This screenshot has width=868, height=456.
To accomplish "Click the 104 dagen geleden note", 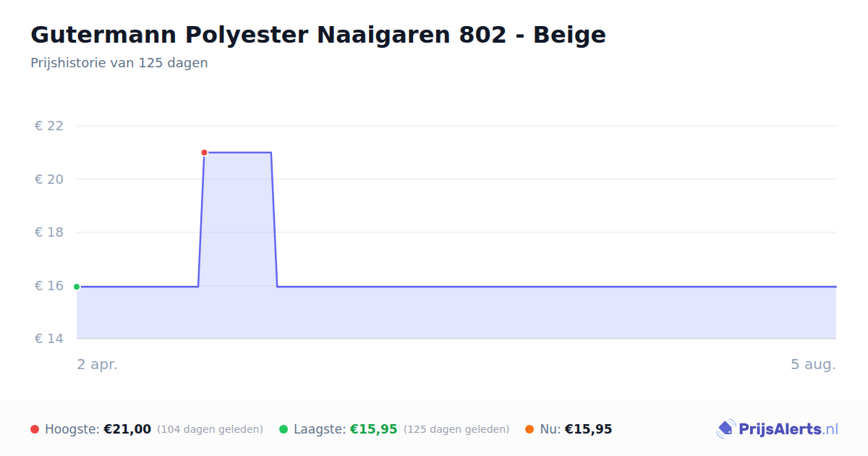I will coord(210,429).
